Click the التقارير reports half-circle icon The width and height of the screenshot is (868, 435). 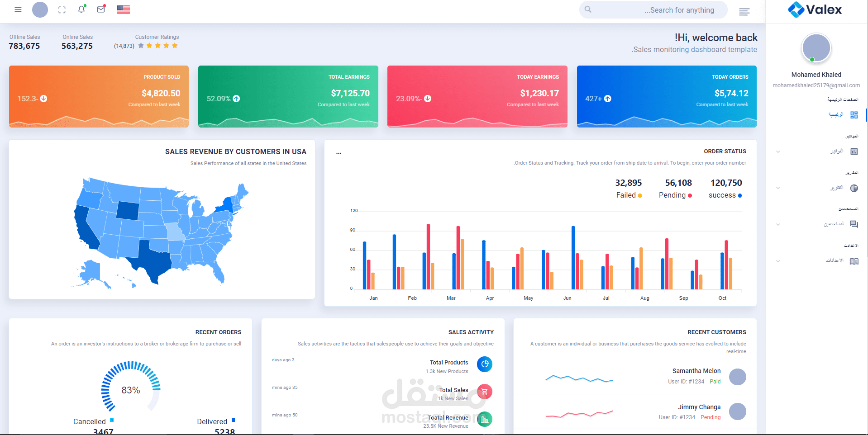(x=854, y=188)
